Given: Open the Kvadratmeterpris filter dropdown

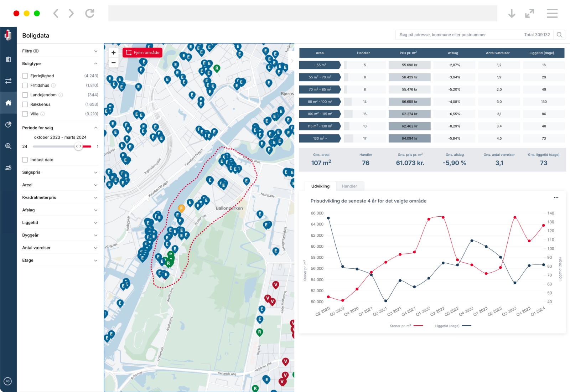Looking at the screenshot, I should 95,197.
